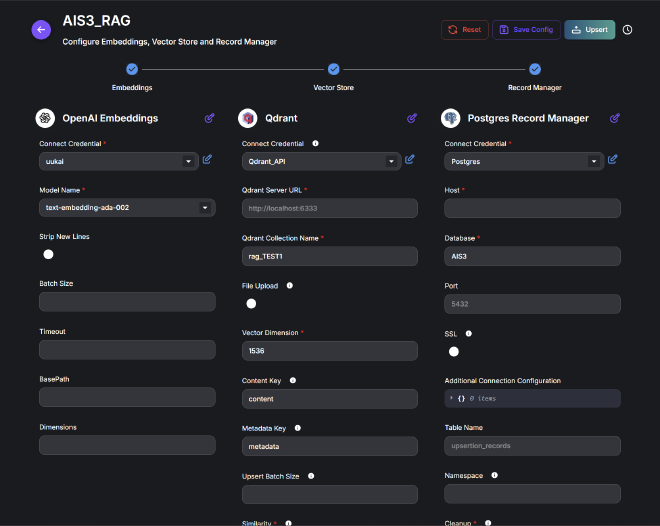Image resolution: width=660 pixels, height=526 pixels.
Task: Toggle Strip New Lines switch
Action: tap(48, 254)
